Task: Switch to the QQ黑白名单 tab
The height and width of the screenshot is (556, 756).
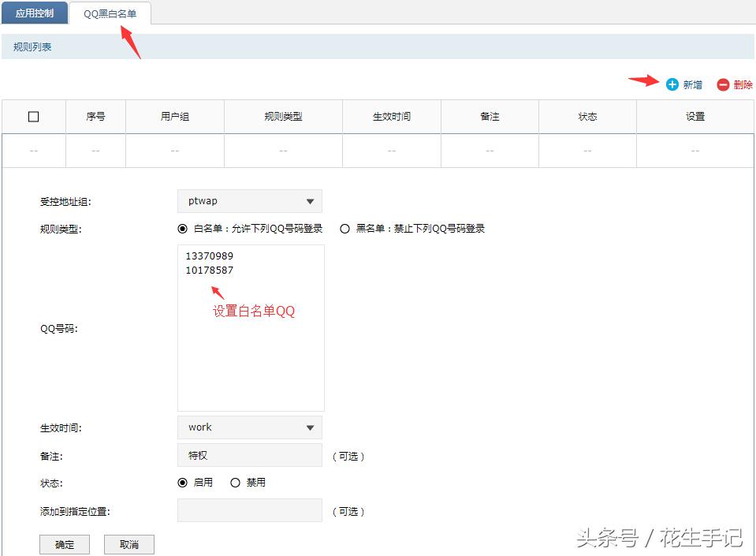Action: pyautogui.click(x=111, y=13)
